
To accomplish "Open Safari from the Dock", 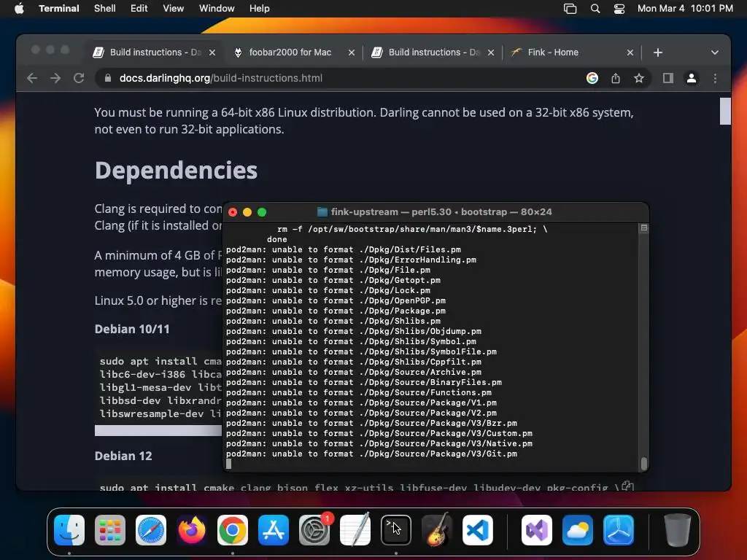I will [x=151, y=530].
